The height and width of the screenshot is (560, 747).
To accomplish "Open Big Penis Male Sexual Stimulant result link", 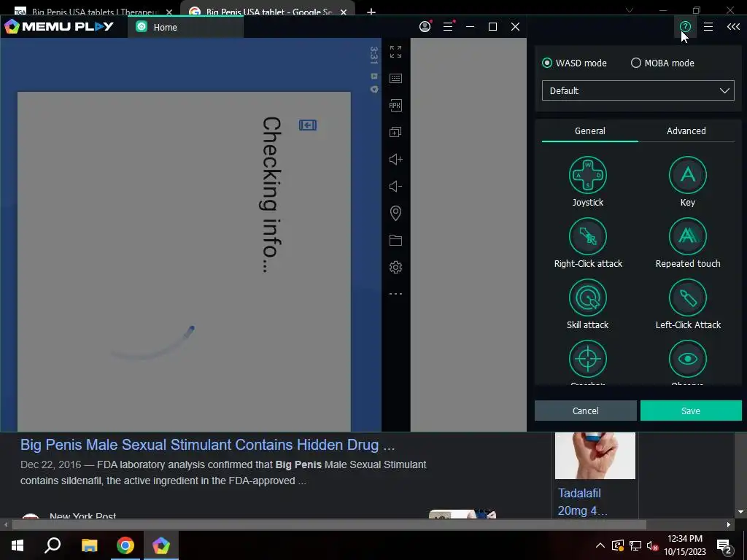I will coord(207,445).
